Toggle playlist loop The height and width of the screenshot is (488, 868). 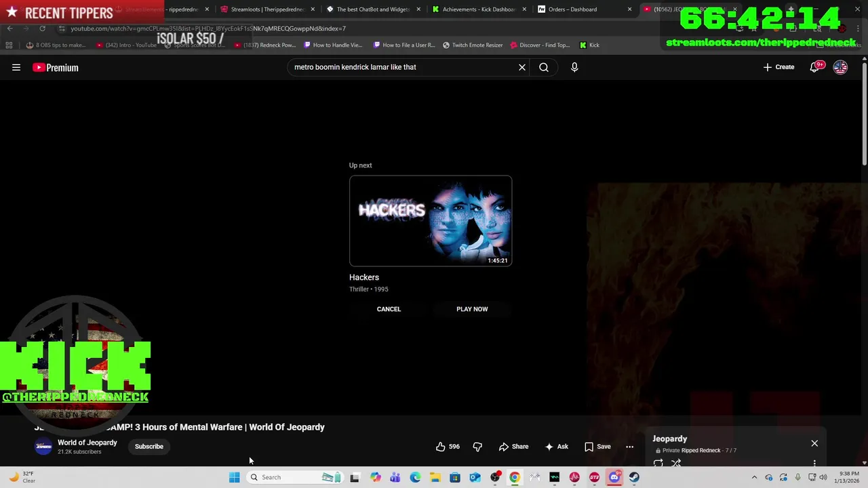(658, 464)
